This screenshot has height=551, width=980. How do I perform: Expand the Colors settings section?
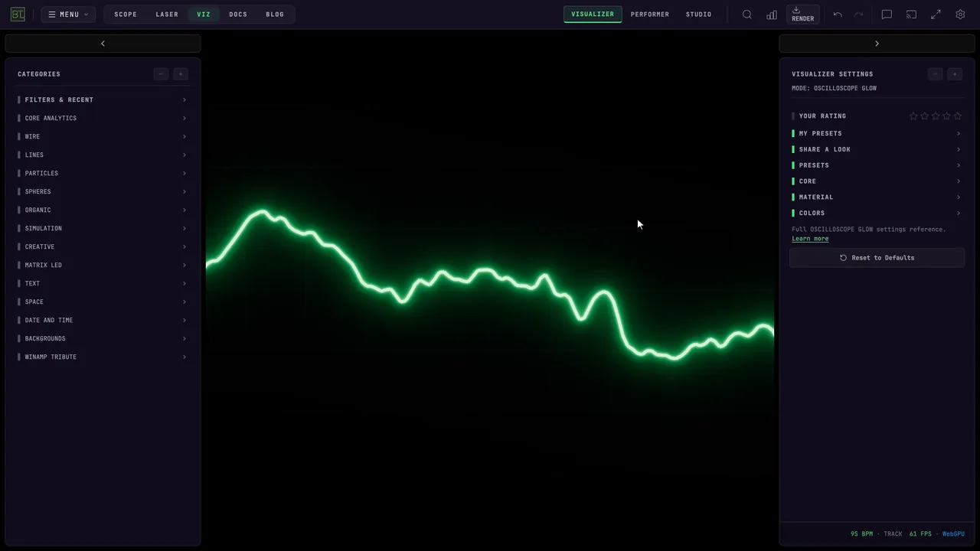[877, 213]
